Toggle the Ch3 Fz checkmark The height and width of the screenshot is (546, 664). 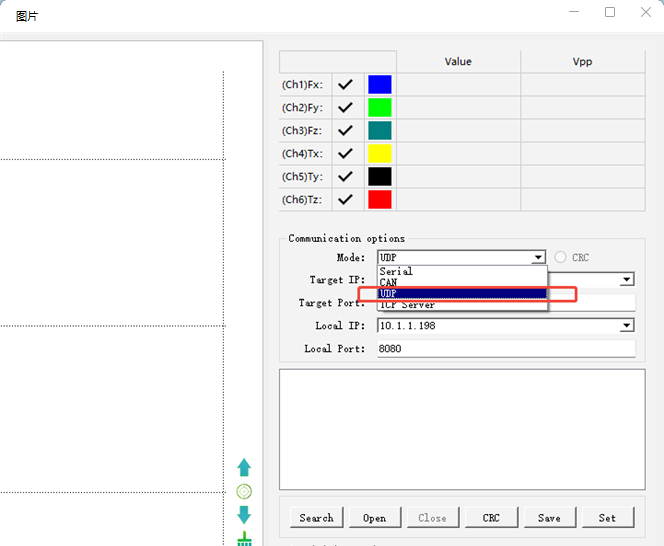tap(346, 130)
